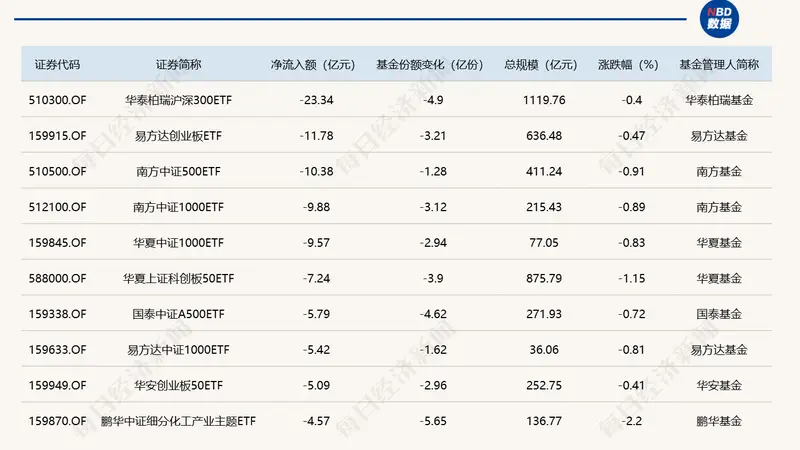Click total size 215.43
Image resolution: width=800 pixels, height=450 pixels.
pos(544,207)
